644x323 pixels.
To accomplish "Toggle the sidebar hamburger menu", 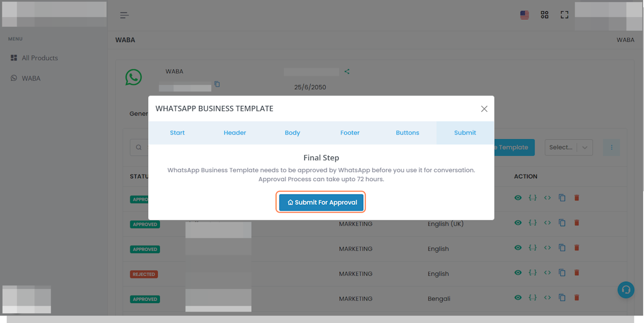I will coord(125,15).
